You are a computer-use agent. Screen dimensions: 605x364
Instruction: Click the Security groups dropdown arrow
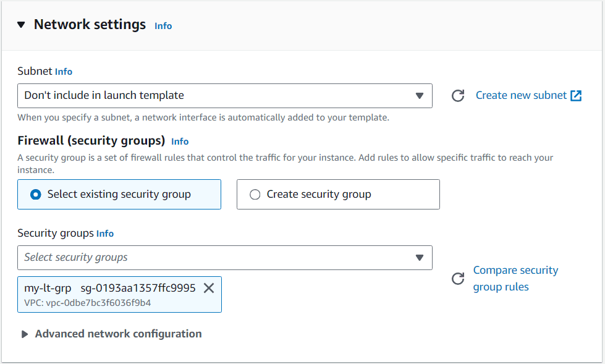coord(420,258)
